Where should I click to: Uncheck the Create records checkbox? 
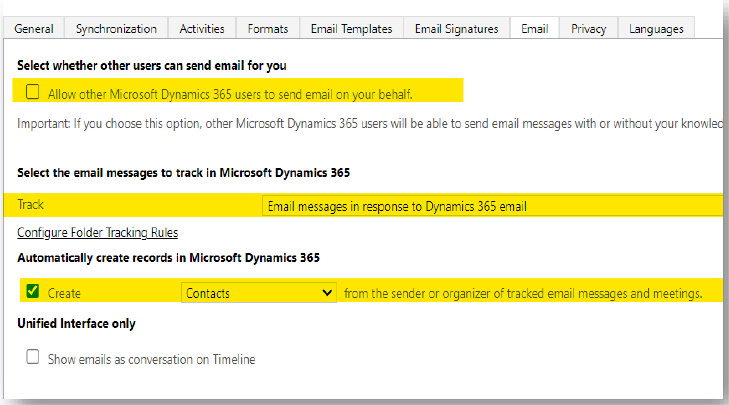(x=33, y=291)
